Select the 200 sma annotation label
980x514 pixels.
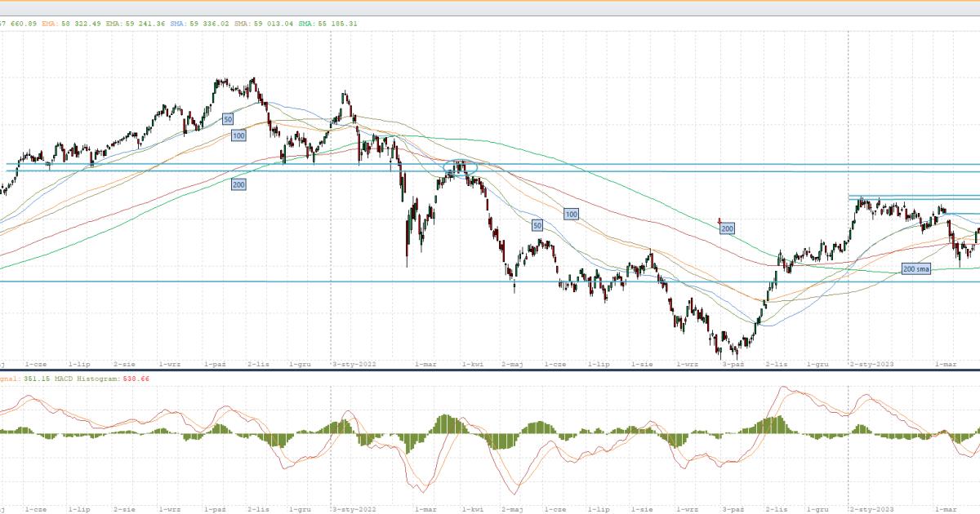[916, 268]
